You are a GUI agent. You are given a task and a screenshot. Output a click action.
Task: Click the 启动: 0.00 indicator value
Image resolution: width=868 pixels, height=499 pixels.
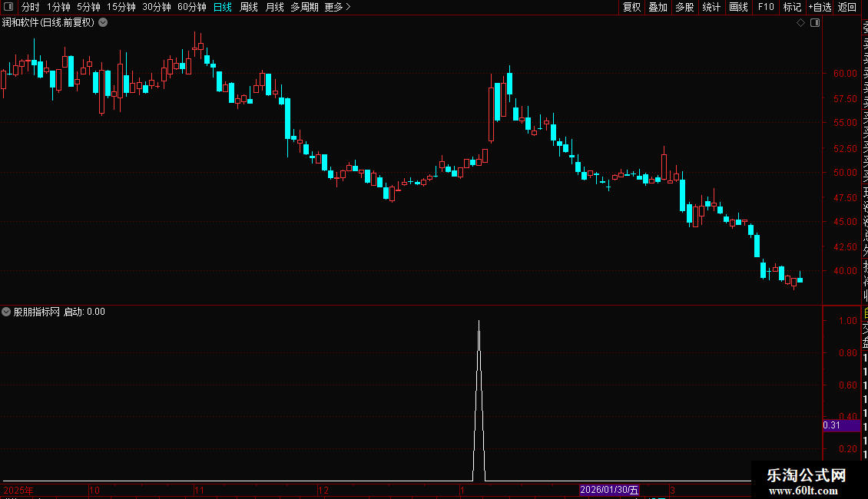[84, 312]
